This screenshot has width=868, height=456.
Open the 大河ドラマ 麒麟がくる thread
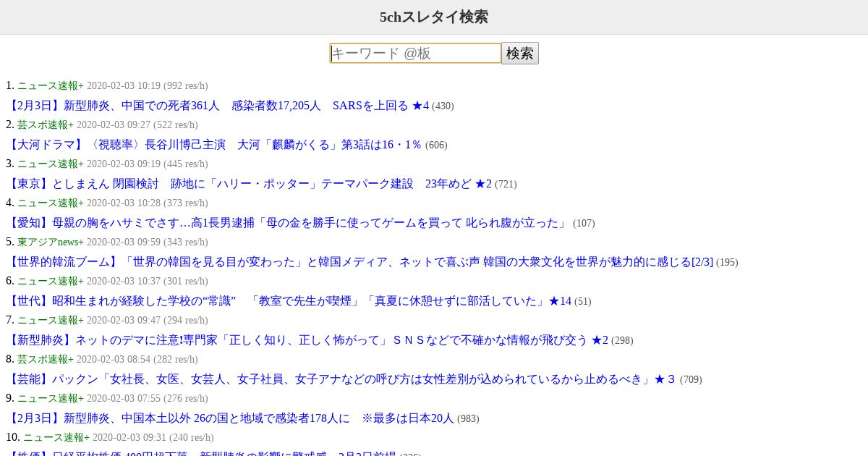tap(213, 145)
